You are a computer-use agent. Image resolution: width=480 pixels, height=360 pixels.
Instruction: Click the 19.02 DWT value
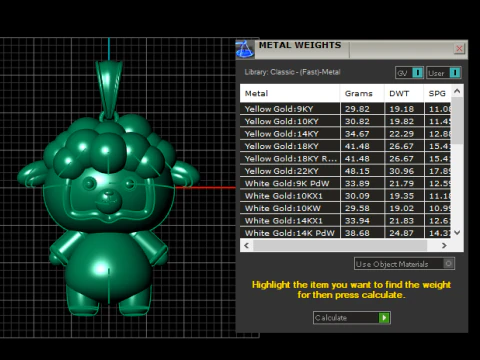pos(401,208)
